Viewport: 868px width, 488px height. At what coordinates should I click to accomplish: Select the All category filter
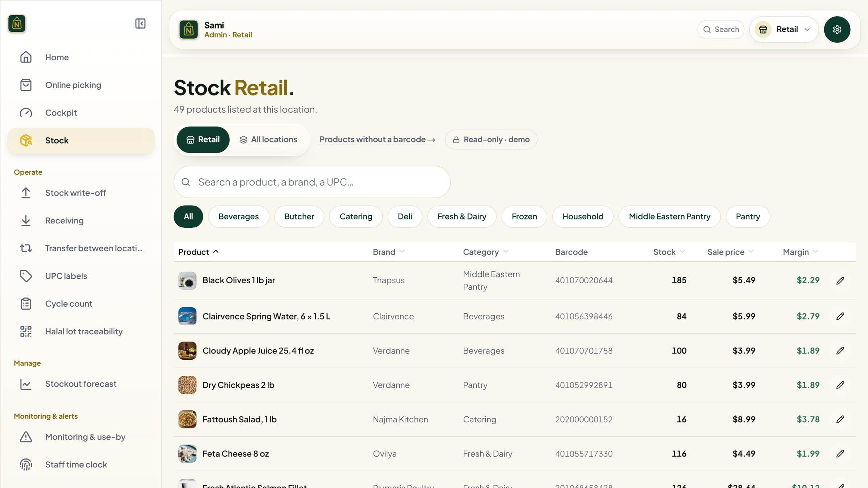click(x=188, y=217)
